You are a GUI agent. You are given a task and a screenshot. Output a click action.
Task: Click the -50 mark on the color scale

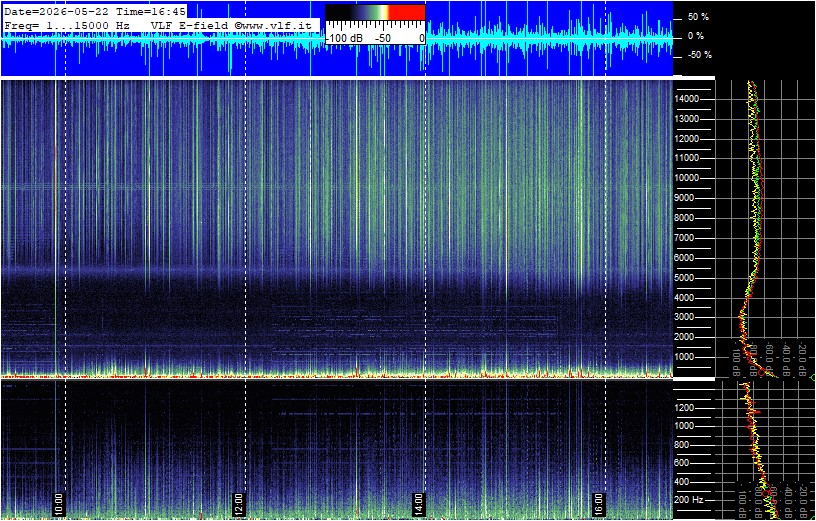point(384,39)
